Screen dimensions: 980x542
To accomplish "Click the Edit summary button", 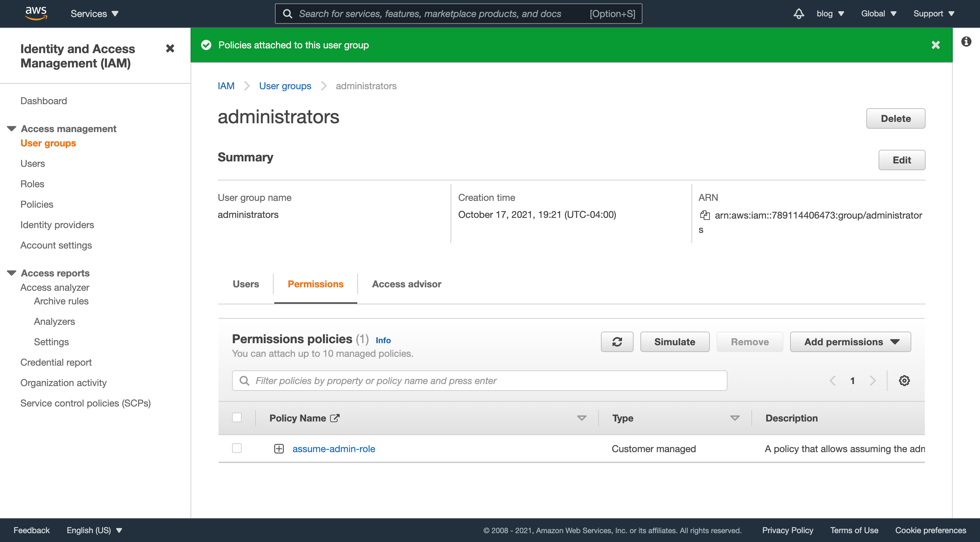I will [x=902, y=160].
